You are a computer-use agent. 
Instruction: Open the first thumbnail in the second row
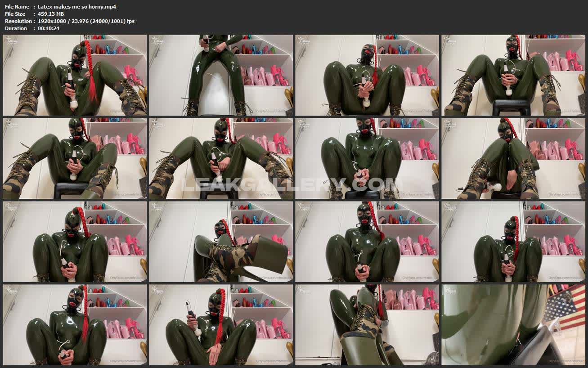(75, 158)
